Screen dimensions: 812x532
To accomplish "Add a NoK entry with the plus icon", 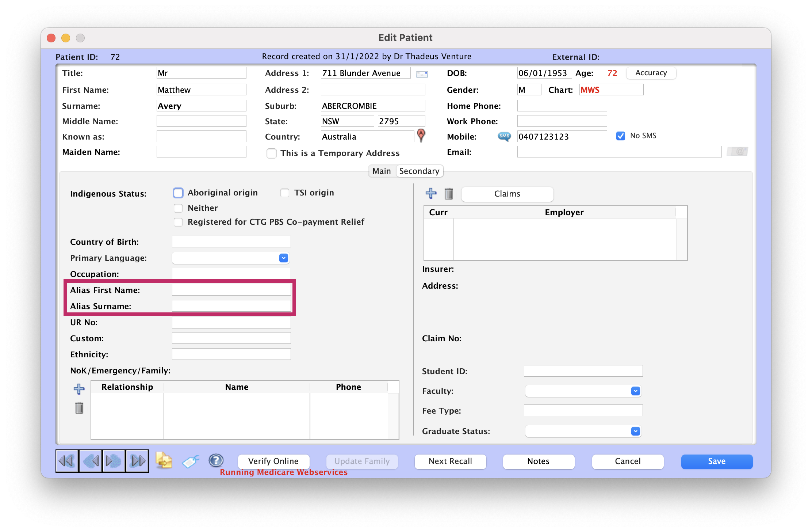I will click(x=79, y=389).
